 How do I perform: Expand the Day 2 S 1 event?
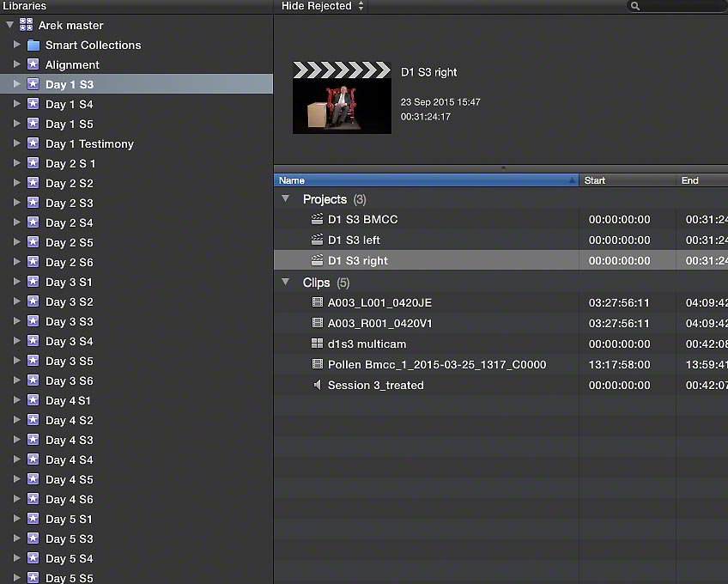coord(16,162)
